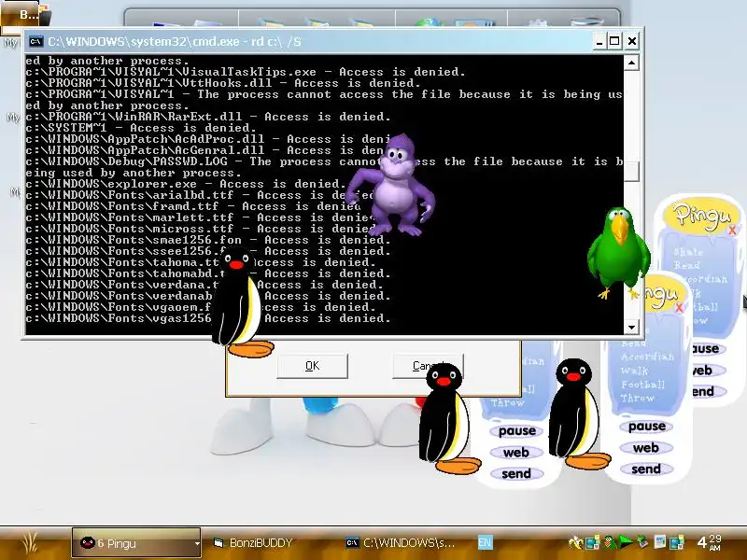The height and width of the screenshot is (560, 747).
Task: Select Throw in the middle Pingu panel
Action: (x=638, y=398)
